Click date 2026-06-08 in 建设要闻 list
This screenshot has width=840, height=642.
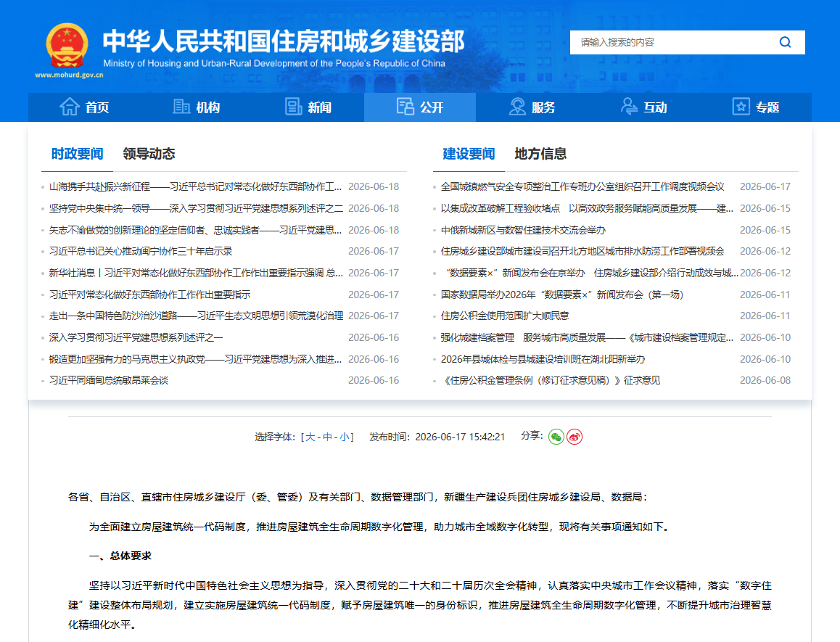tap(765, 380)
